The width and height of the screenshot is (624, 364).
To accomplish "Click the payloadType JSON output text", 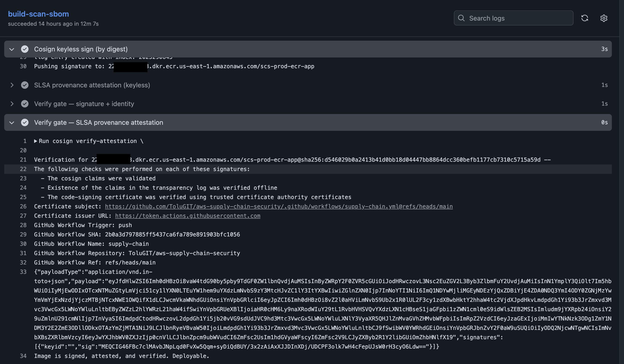I will click(x=323, y=309).
